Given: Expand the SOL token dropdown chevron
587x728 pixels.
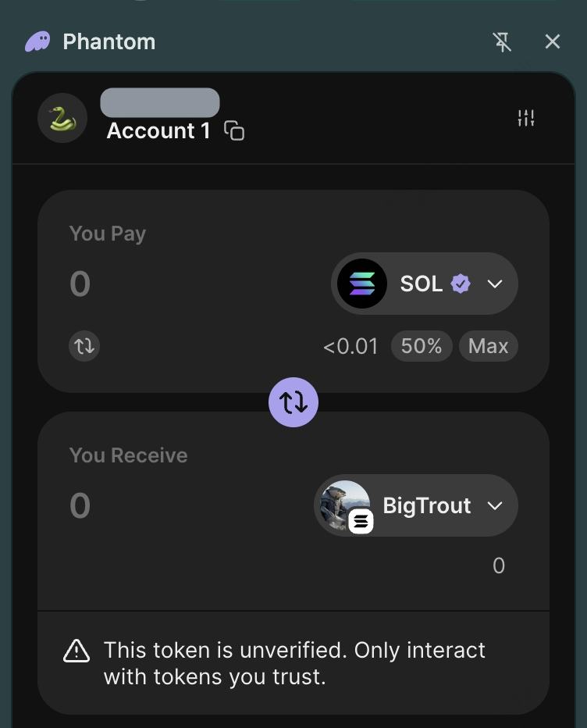Looking at the screenshot, I should [495, 284].
